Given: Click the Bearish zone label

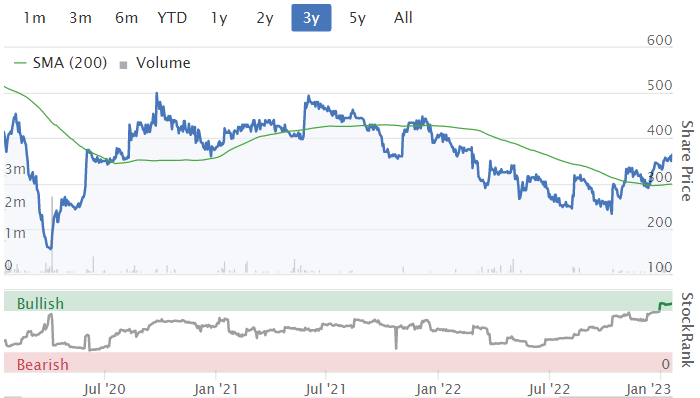Looking at the screenshot, I should [x=43, y=365].
